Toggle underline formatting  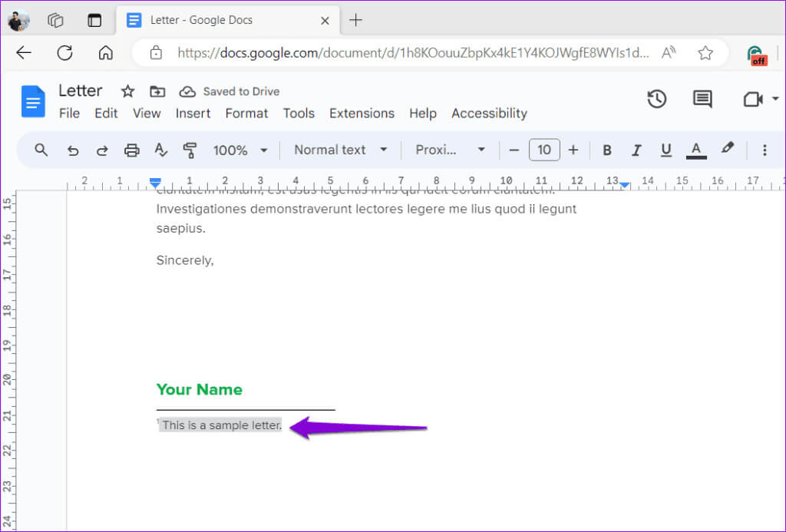point(665,150)
